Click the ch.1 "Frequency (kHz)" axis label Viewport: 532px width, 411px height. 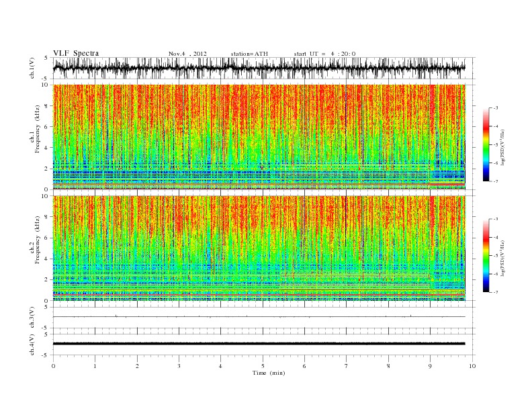[x=37, y=129]
